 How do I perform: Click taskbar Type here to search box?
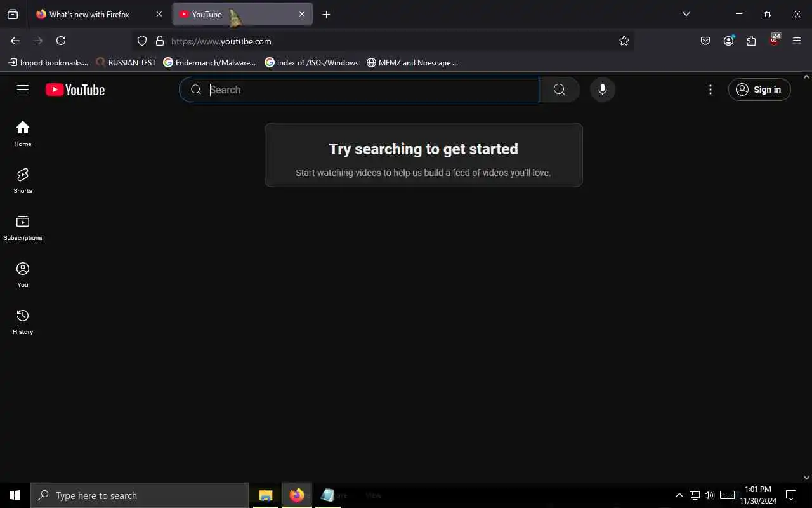(140, 495)
